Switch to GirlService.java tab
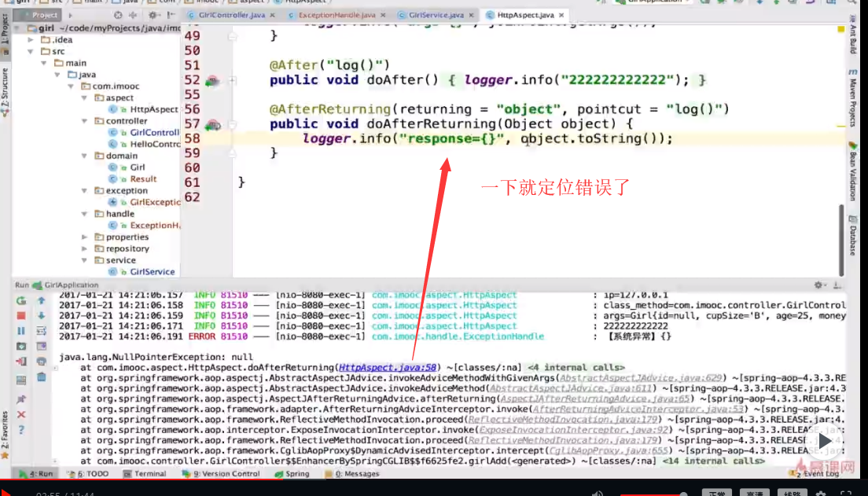Screen dimensions: 868x496 436,15
